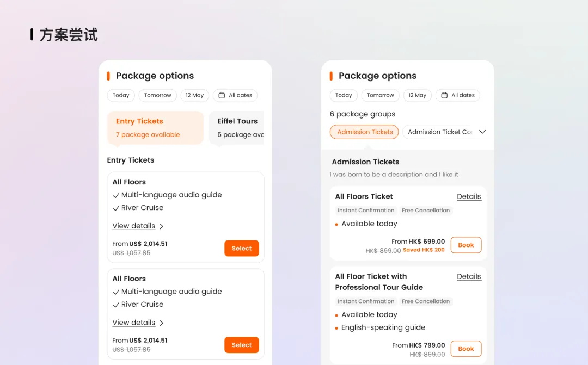This screenshot has width=588, height=365.
Task: Open calendar icon in left All dates chip
Action: coord(222,95)
